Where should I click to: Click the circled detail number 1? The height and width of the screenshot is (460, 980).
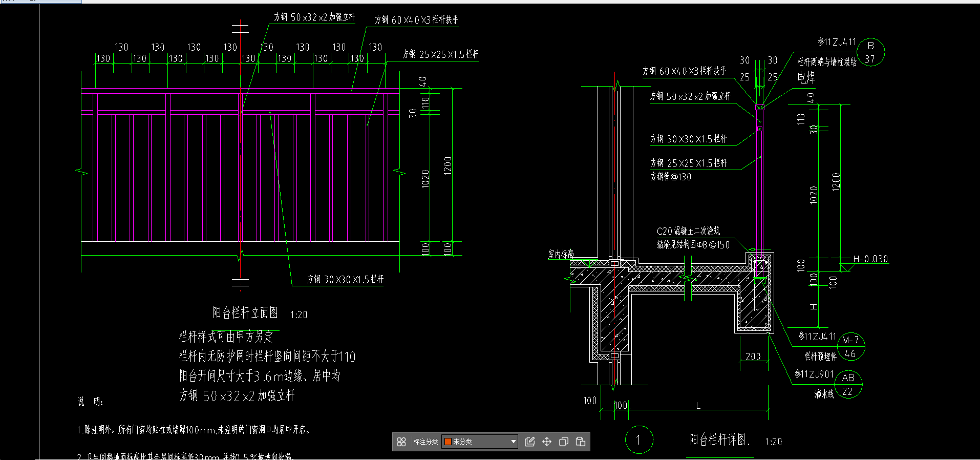[638, 440]
